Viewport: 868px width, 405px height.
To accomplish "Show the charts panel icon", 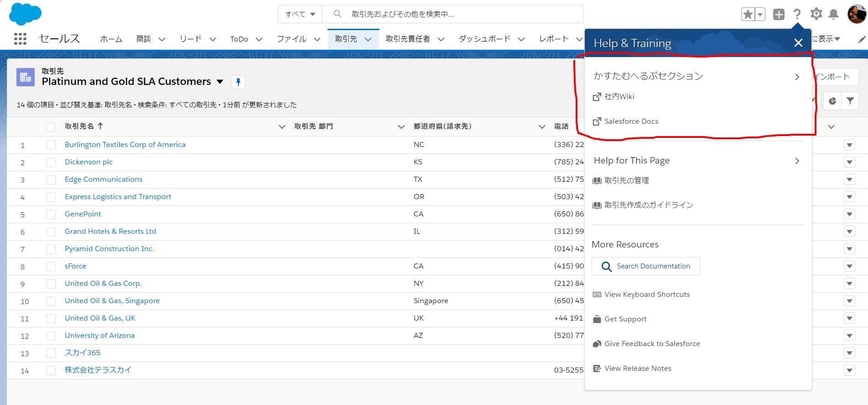I will 832,101.
